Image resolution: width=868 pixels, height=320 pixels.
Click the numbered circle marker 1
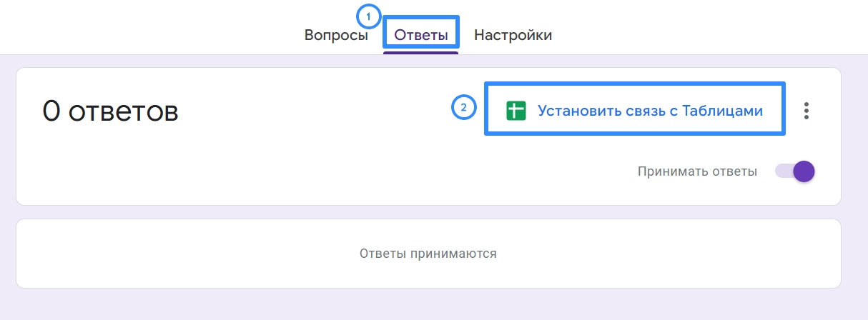368,16
